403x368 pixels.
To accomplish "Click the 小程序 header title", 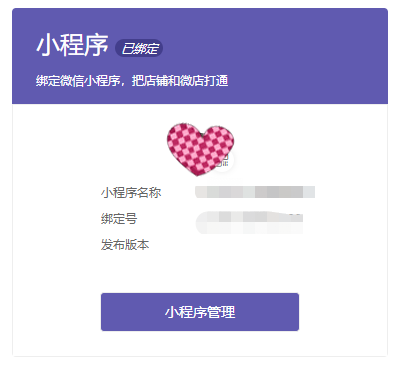I will (72, 45).
